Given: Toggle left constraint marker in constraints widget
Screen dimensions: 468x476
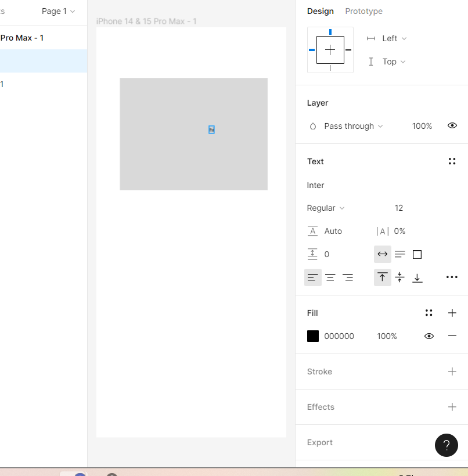Looking at the screenshot, I should [312, 50].
